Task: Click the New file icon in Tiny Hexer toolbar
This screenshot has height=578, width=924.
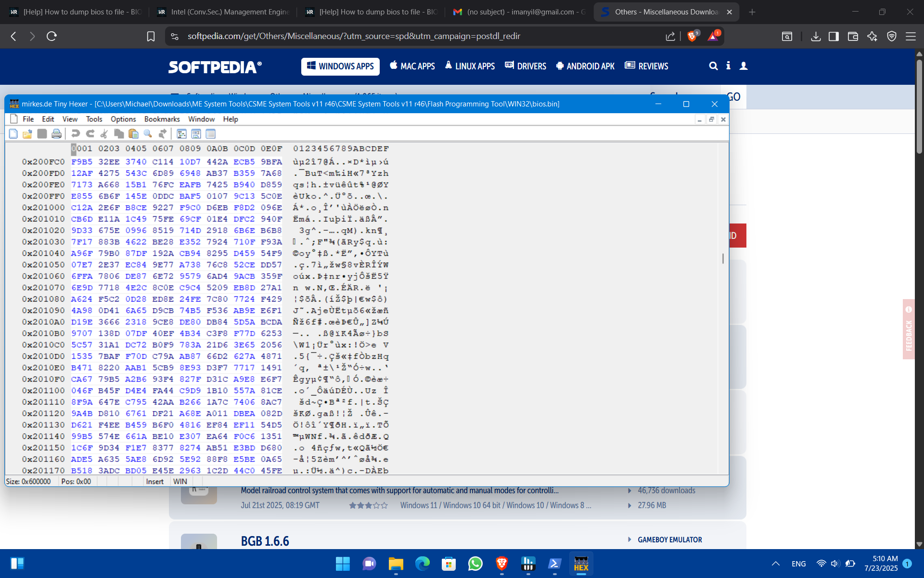Action: point(13,134)
